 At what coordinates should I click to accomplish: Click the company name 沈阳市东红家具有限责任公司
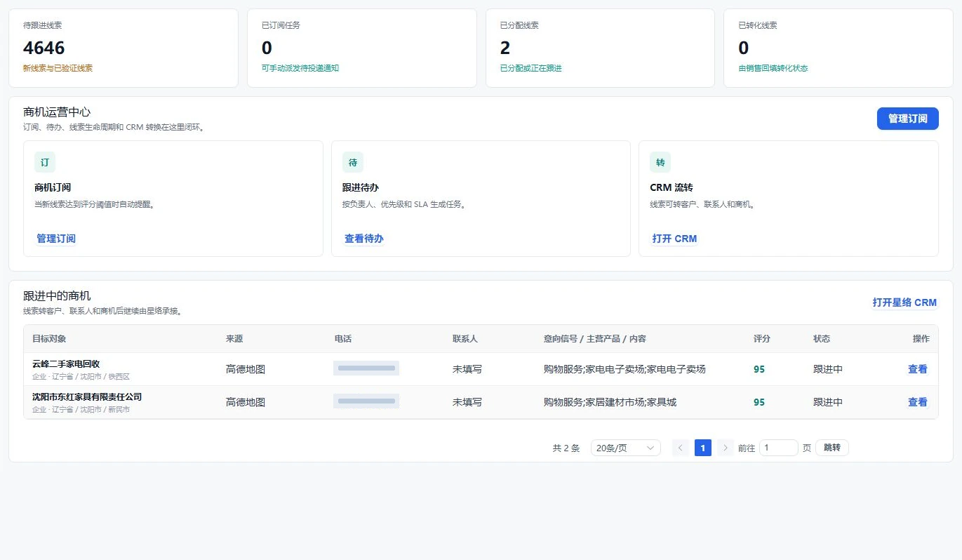point(87,396)
